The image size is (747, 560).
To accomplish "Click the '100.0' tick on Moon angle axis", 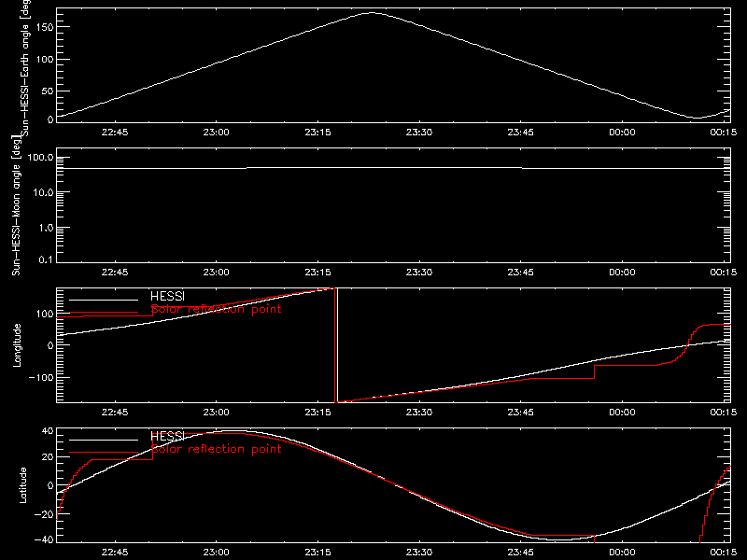I will click(x=40, y=158).
